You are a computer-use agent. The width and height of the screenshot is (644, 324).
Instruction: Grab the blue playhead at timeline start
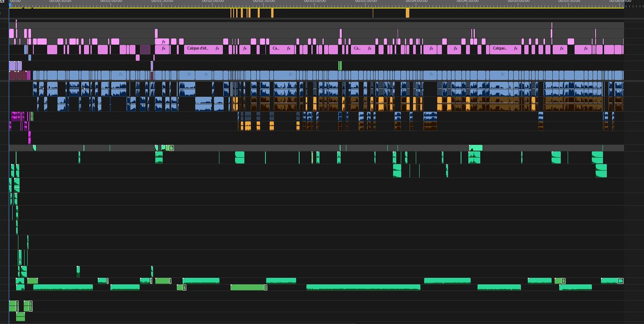(x=10, y=5)
